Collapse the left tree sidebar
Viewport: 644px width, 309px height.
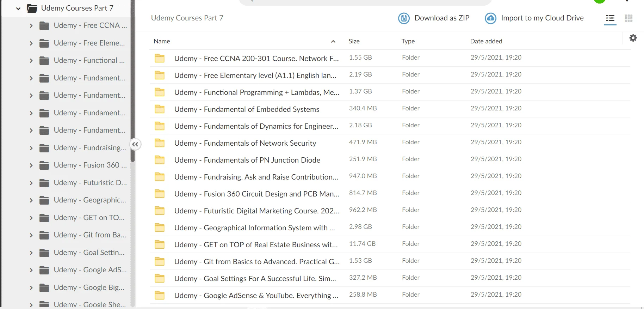[135, 144]
